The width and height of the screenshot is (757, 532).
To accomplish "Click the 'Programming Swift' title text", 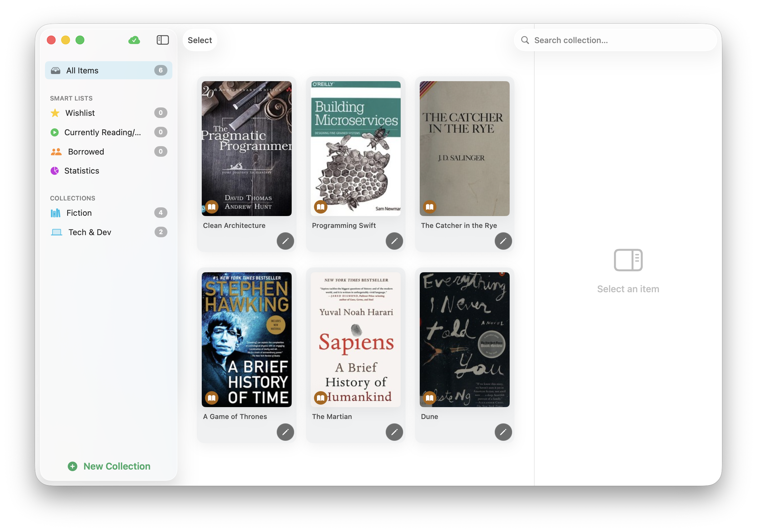I will 344,226.
